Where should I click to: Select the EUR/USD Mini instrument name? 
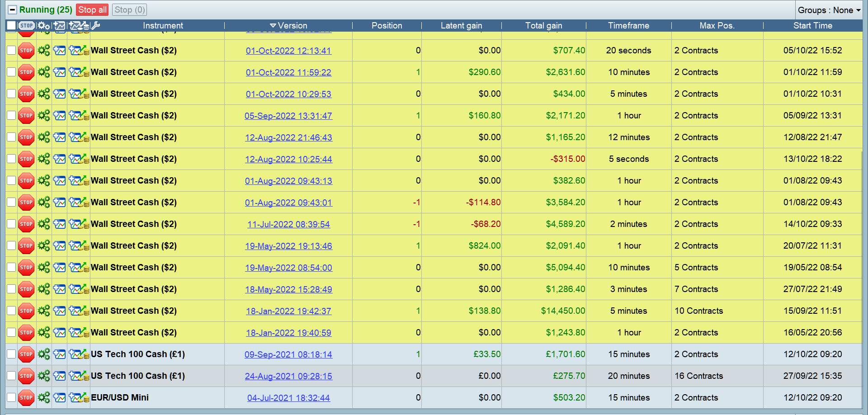click(120, 398)
